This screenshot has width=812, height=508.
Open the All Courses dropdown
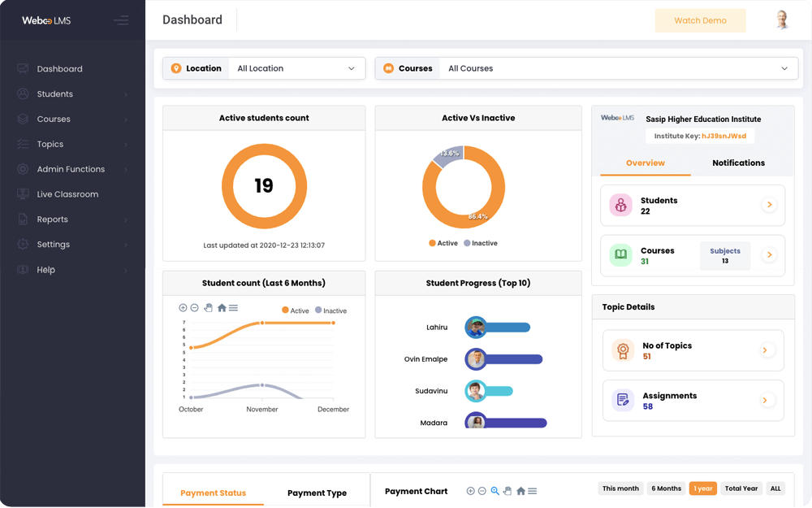[x=618, y=68]
